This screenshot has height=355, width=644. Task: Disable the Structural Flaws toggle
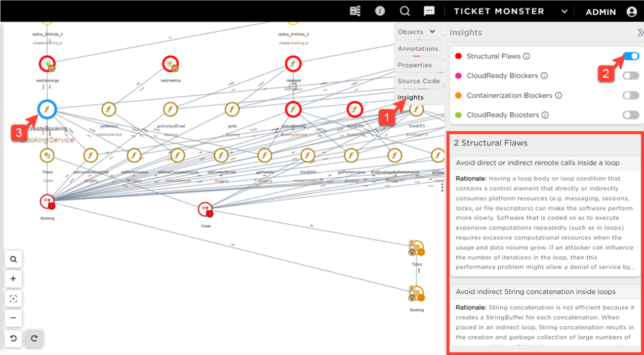pyautogui.click(x=631, y=56)
